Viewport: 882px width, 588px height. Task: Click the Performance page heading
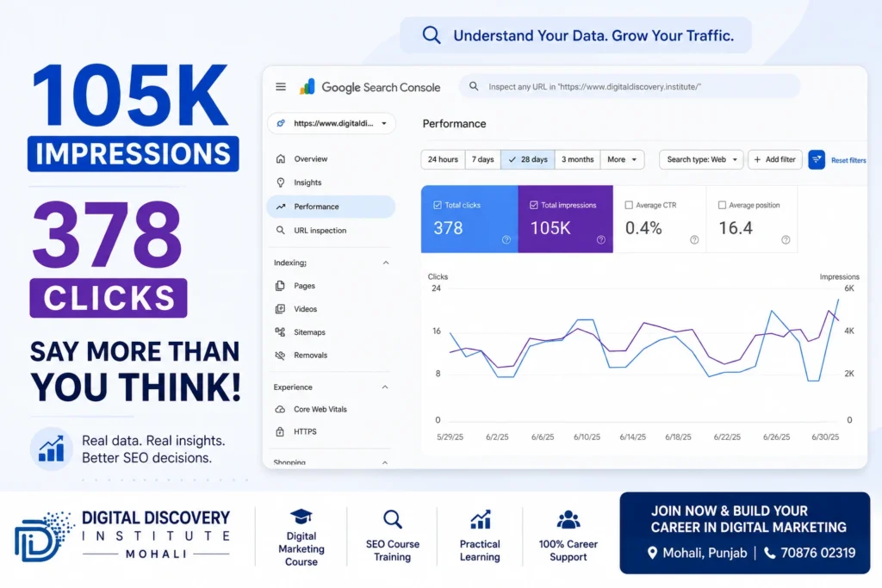(x=454, y=124)
